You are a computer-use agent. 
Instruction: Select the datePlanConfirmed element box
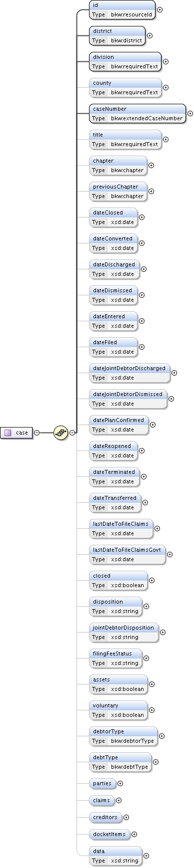click(119, 425)
